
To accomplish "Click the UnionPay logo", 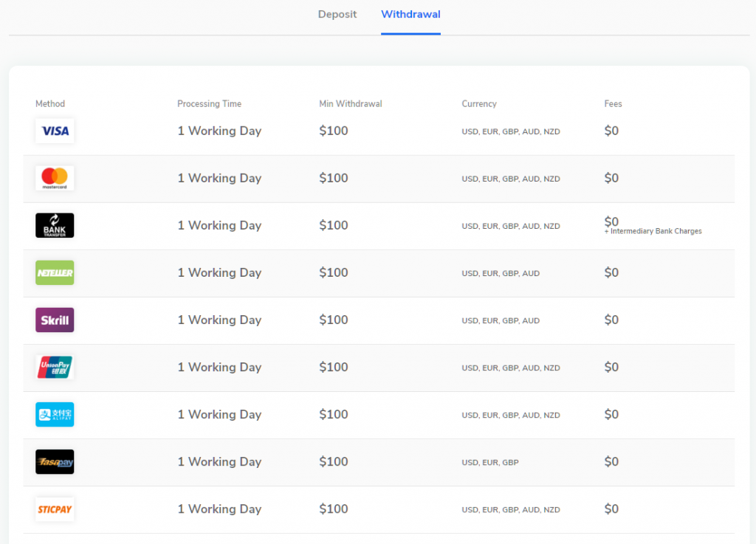I will click(x=55, y=367).
